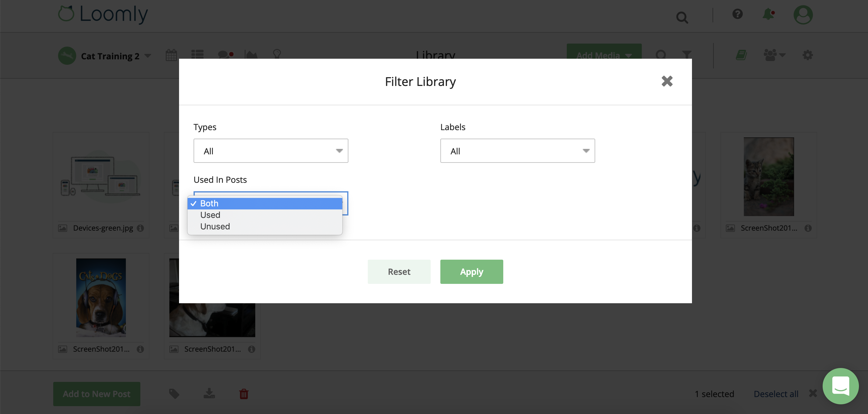Open the calendar view
Screen dimensions: 868x414
(x=171, y=55)
